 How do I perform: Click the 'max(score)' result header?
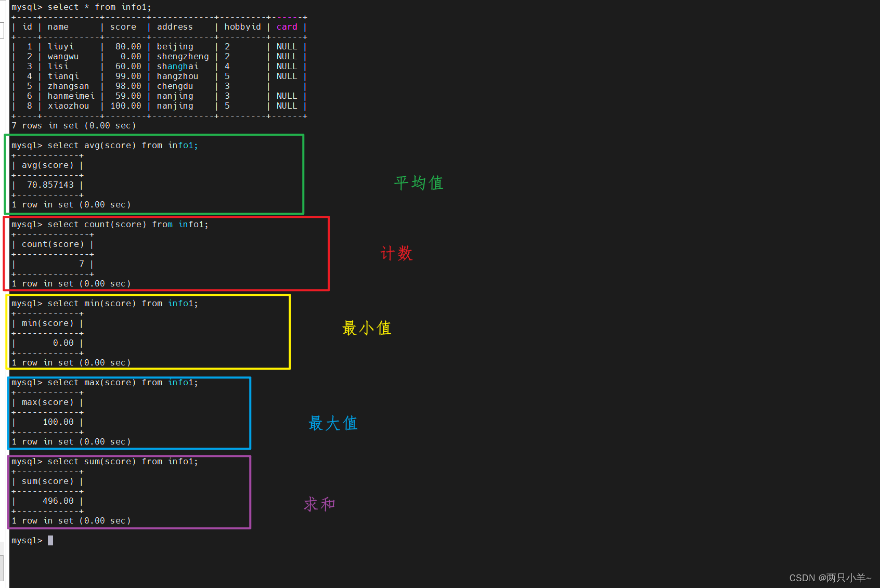pyautogui.click(x=47, y=402)
